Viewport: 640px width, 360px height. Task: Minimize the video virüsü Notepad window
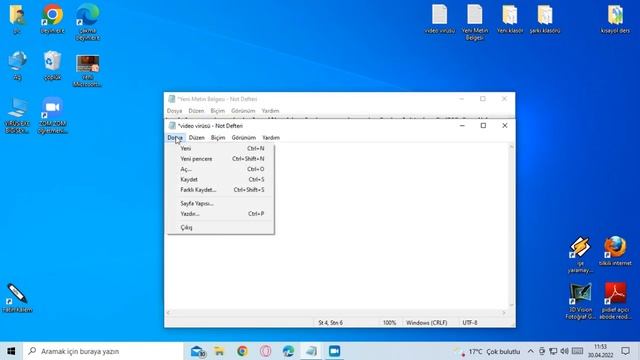point(462,126)
